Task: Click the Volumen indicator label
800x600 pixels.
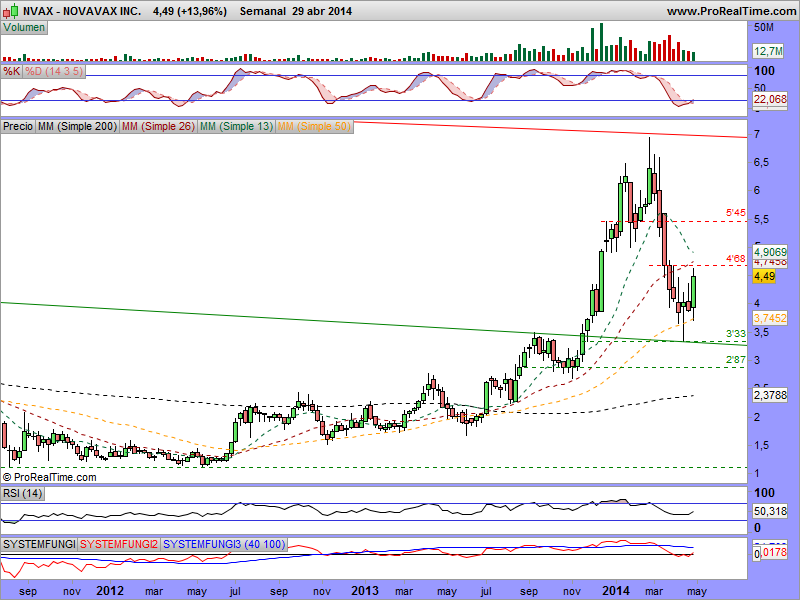Action: click(x=24, y=28)
